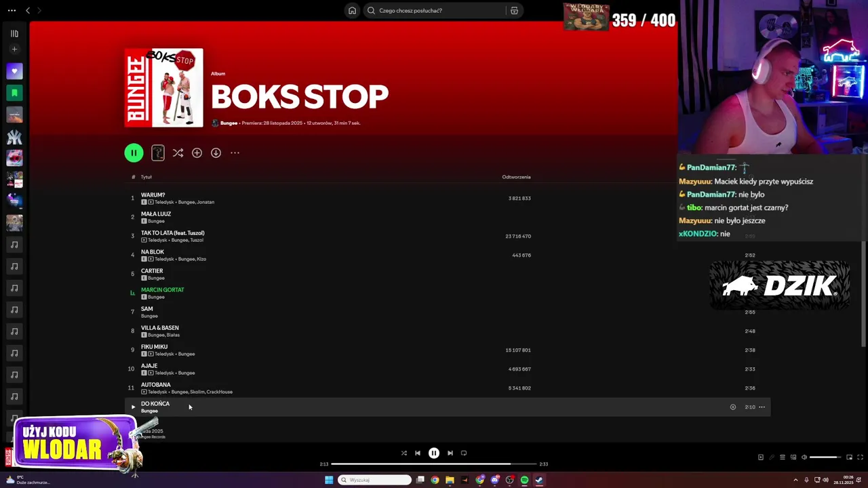
Task: Open the Spotify three-dot app menu
Action: (12, 10)
